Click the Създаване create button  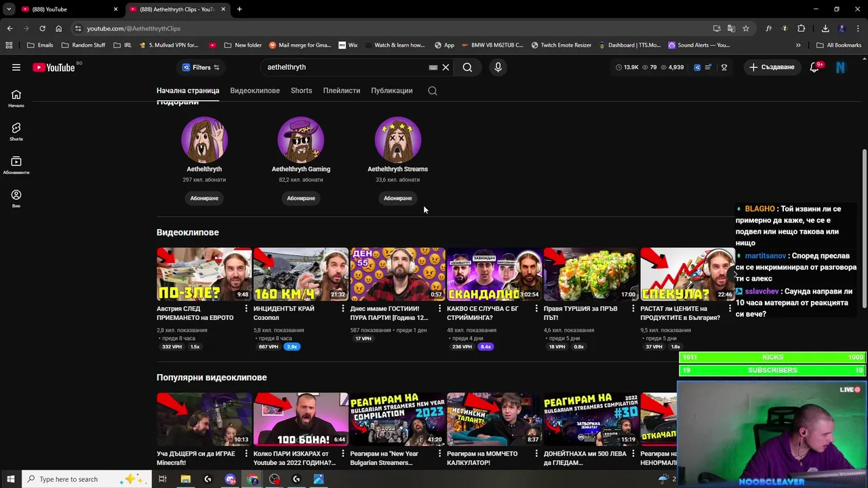[x=772, y=67]
